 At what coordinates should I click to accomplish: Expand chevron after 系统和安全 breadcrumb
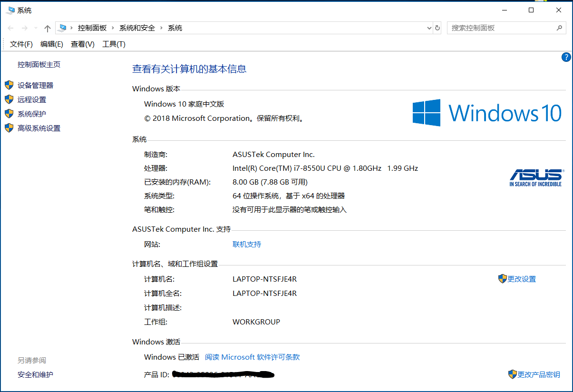162,28
